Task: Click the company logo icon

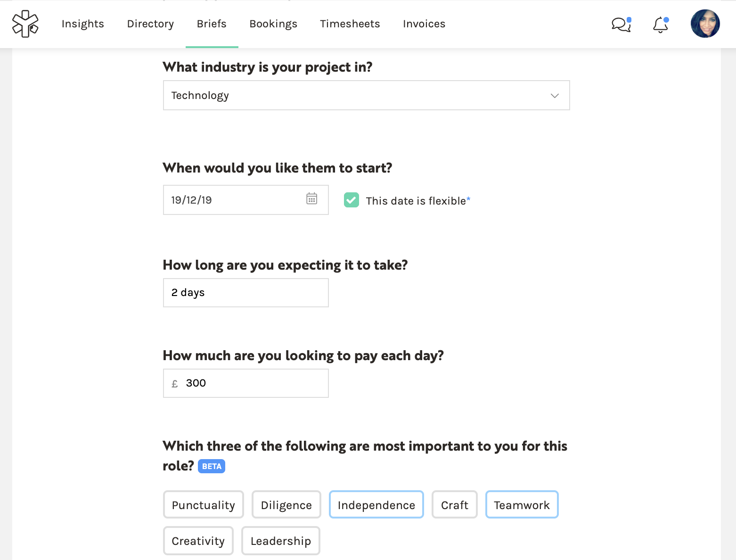Action: tap(25, 24)
